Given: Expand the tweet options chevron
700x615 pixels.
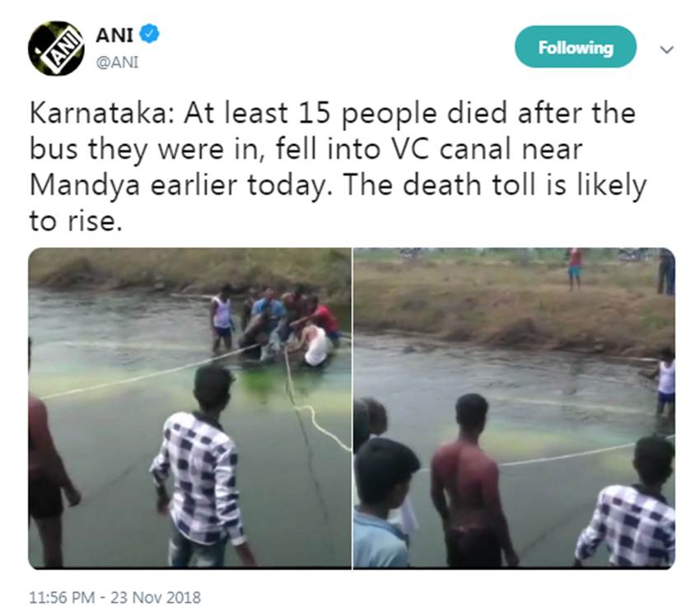Looking at the screenshot, I should [667, 49].
